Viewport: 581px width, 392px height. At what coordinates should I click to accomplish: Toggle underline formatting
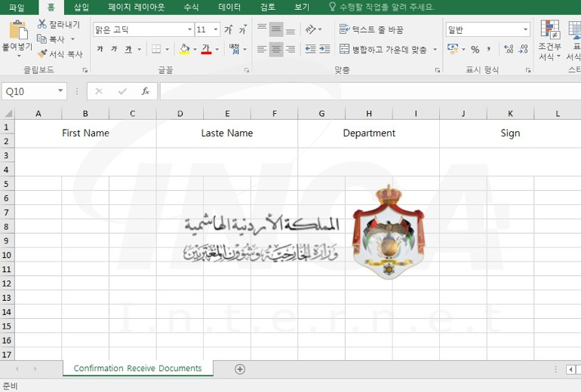point(128,49)
